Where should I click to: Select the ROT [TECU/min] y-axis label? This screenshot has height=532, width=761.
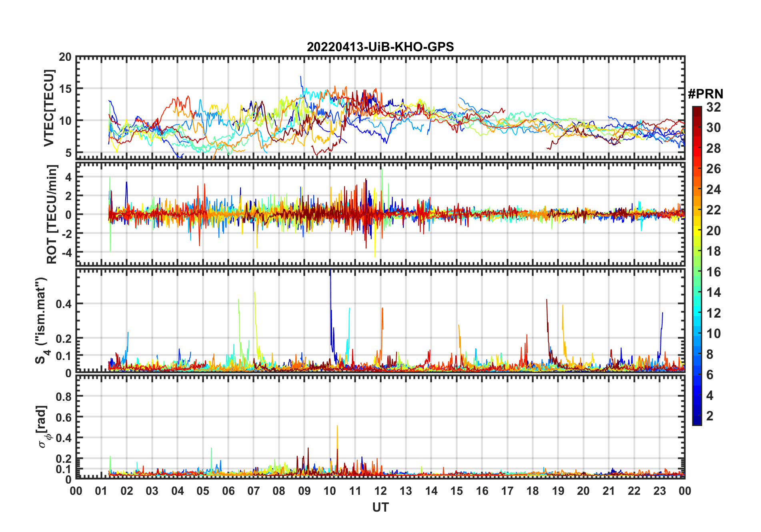click(x=52, y=214)
